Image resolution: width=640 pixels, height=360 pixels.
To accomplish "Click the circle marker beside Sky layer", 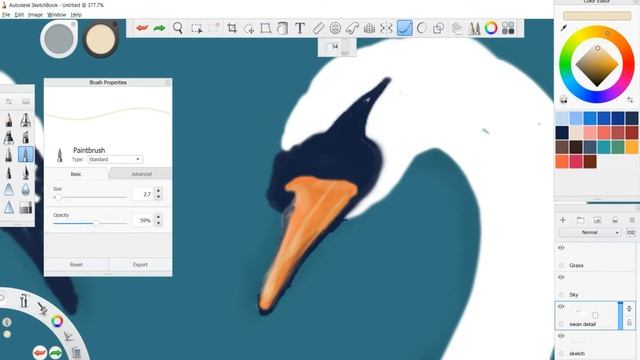I will 561,295.
